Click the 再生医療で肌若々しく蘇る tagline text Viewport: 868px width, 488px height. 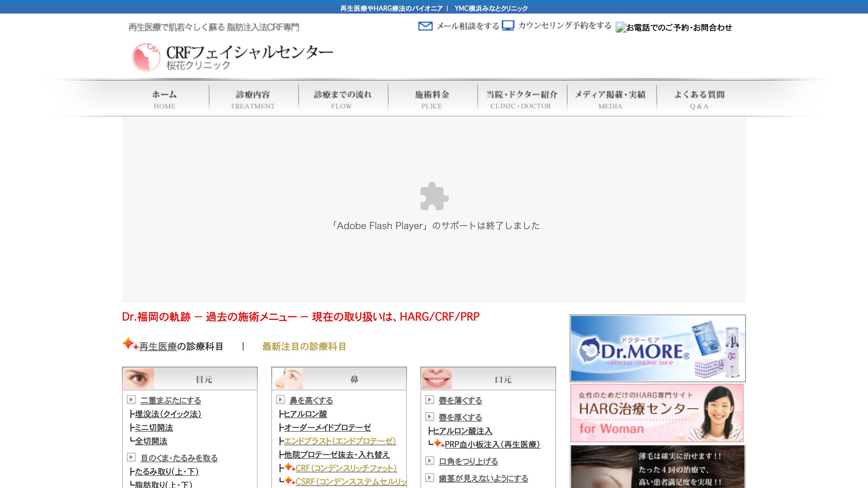pos(214,27)
